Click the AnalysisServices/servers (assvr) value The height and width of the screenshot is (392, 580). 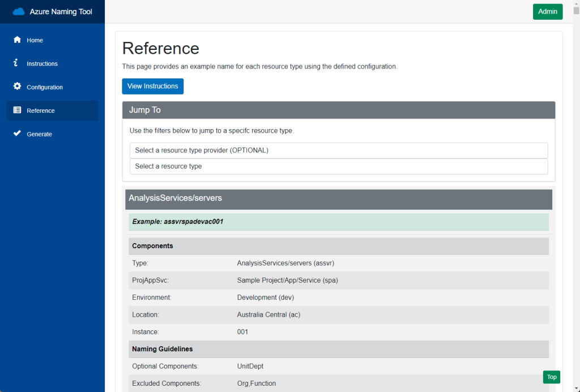[x=285, y=263]
